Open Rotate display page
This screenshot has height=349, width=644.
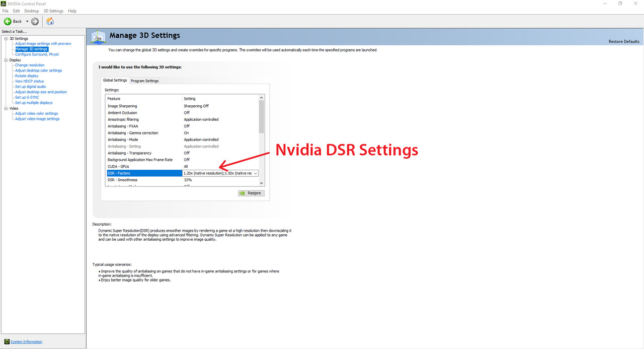coord(27,76)
